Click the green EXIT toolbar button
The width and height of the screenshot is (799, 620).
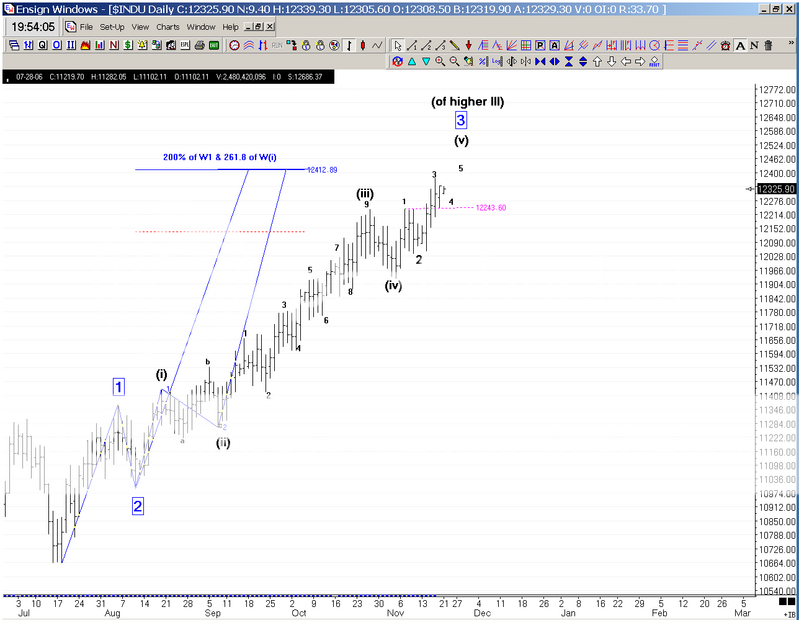(214, 46)
